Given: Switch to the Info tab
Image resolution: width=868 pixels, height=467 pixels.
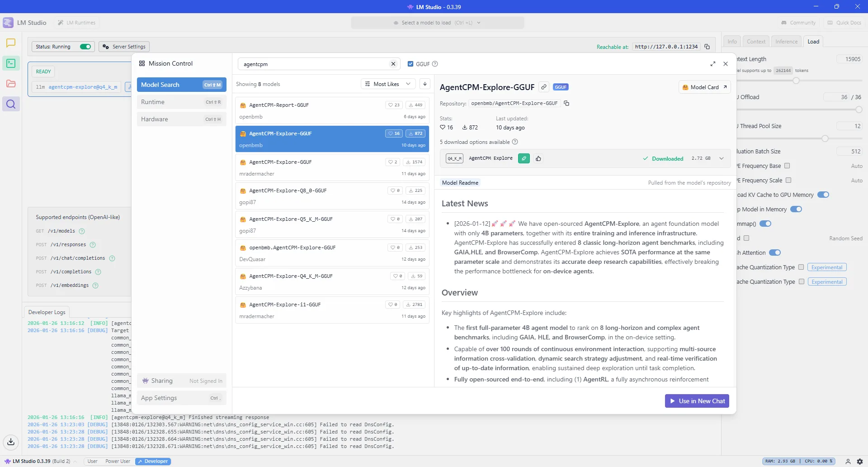Looking at the screenshot, I should coord(732,42).
